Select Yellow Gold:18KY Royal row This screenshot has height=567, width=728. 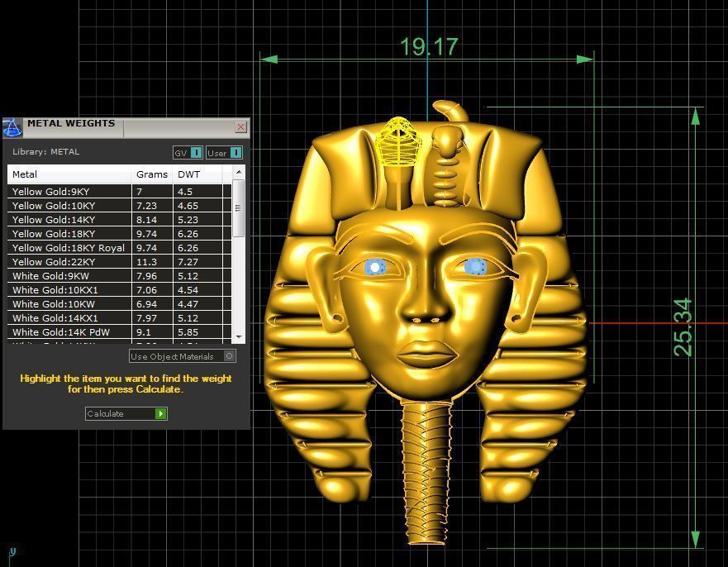[119, 247]
